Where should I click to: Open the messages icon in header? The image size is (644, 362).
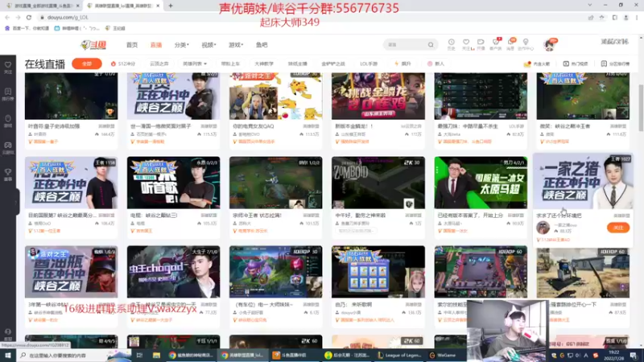(x=510, y=44)
